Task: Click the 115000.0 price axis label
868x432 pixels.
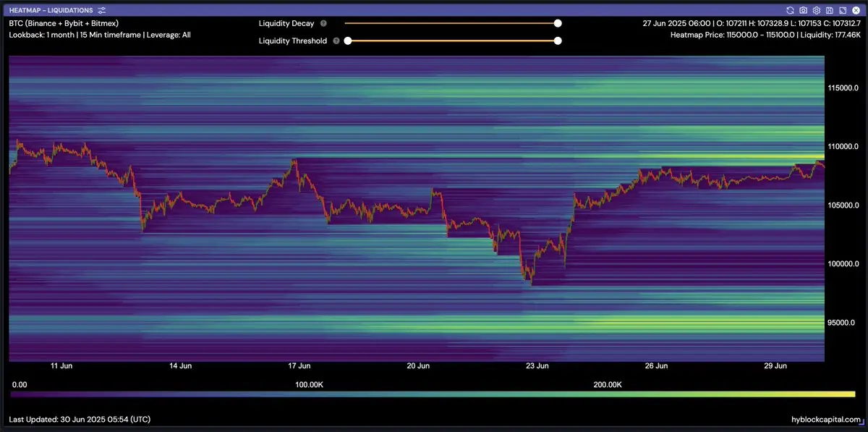Action: (x=844, y=88)
